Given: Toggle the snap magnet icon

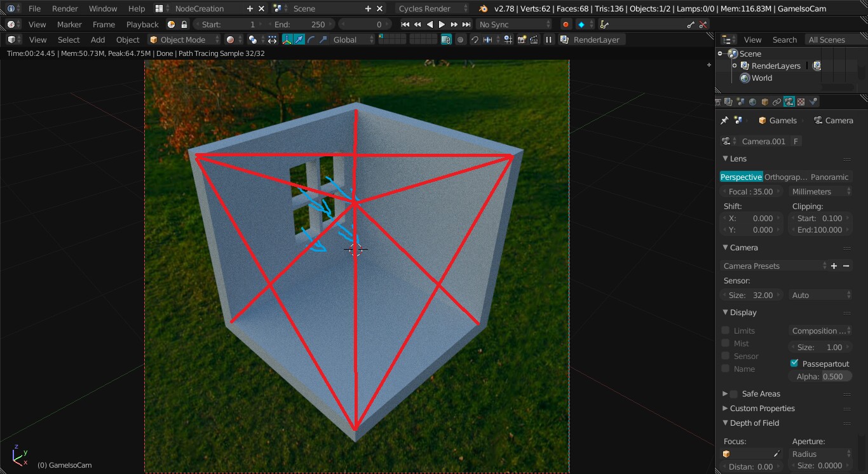Looking at the screenshot, I should pyautogui.click(x=475, y=39).
